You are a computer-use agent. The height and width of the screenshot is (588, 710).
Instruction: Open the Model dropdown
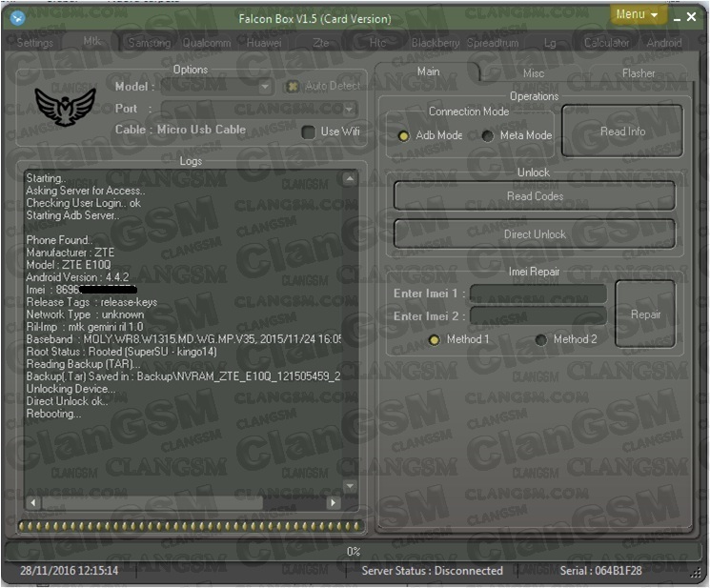point(217,87)
